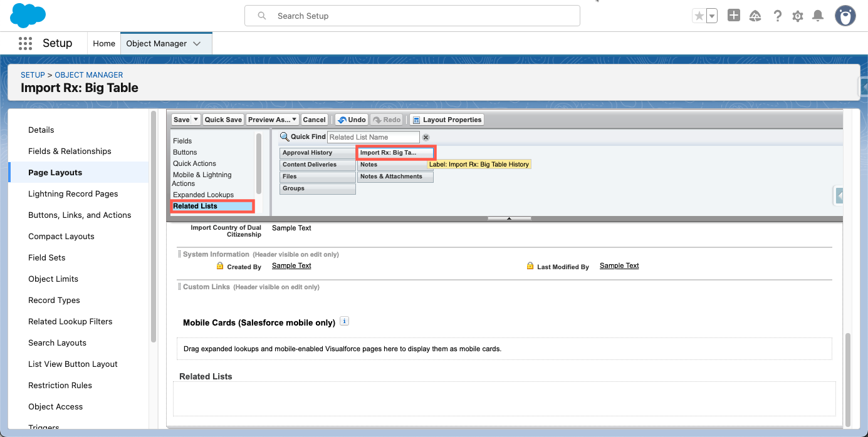Click the user avatar profile icon

click(x=845, y=16)
